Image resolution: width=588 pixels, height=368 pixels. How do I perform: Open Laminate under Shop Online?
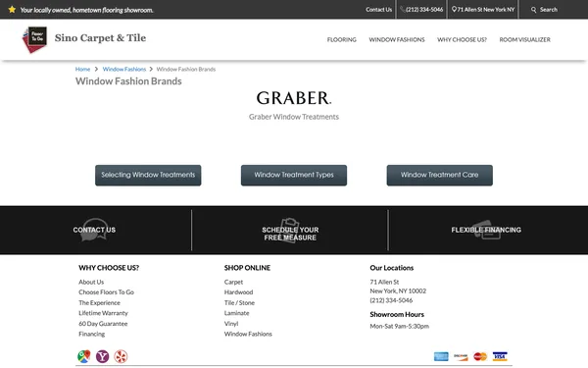(x=236, y=313)
